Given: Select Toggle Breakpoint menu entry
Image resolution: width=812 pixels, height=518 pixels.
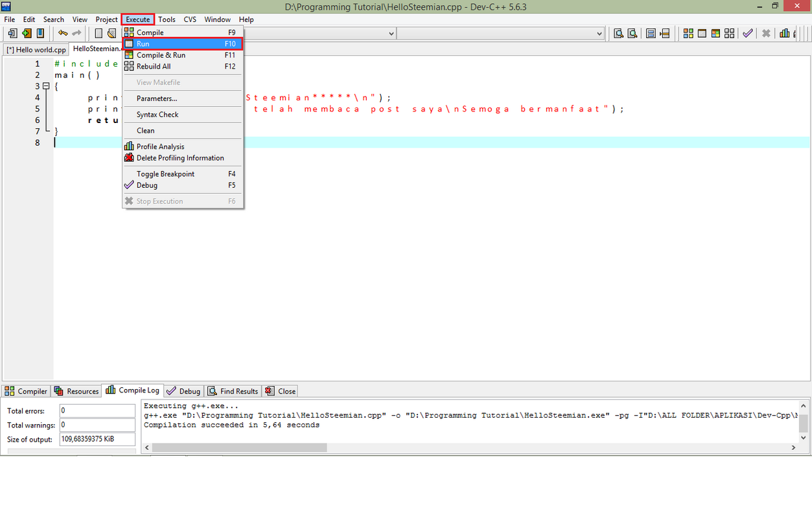Looking at the screenshot, I should point(165,174).
